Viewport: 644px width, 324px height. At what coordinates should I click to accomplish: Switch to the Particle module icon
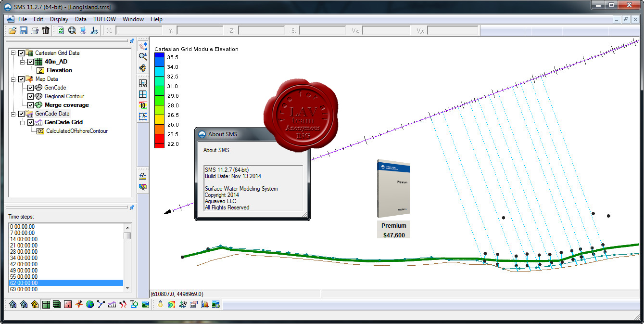coord(123,304)
